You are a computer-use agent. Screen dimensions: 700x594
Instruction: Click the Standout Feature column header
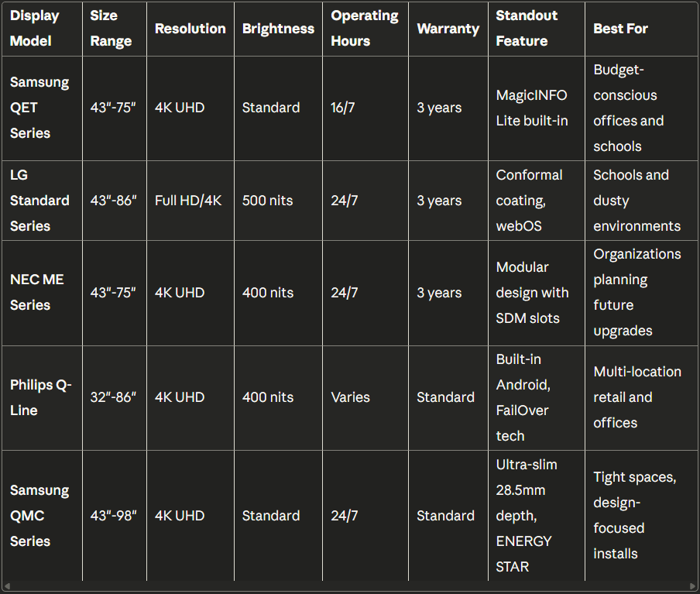527,29
